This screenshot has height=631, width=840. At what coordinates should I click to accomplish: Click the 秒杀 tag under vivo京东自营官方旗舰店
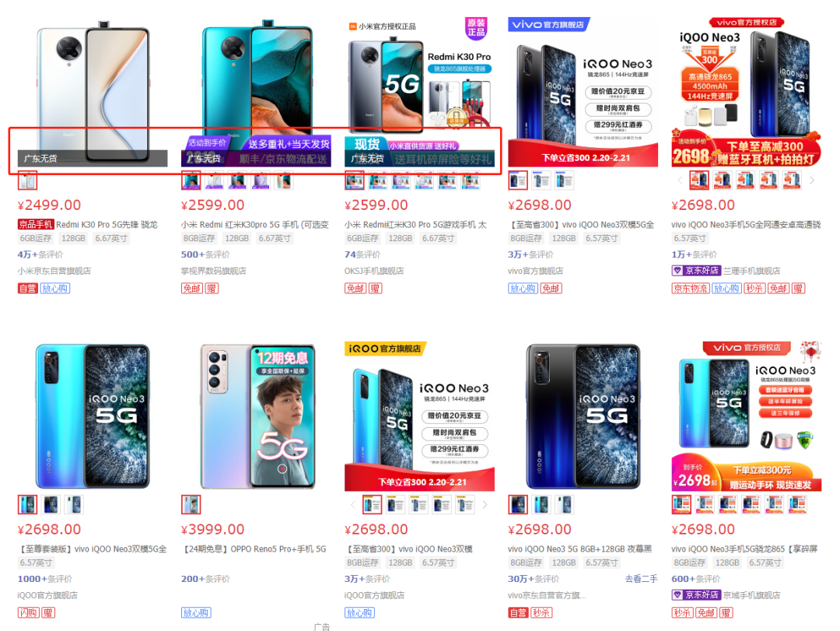click(541, 613)
